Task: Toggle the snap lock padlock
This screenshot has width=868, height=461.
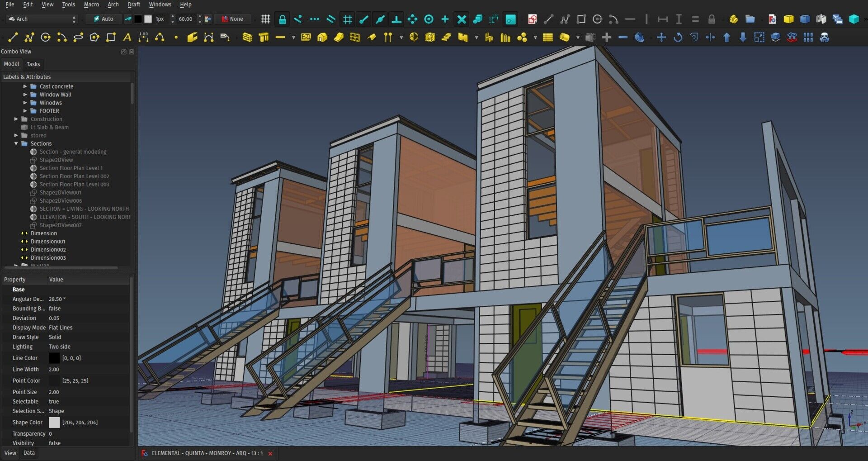Action: [282, 19]
